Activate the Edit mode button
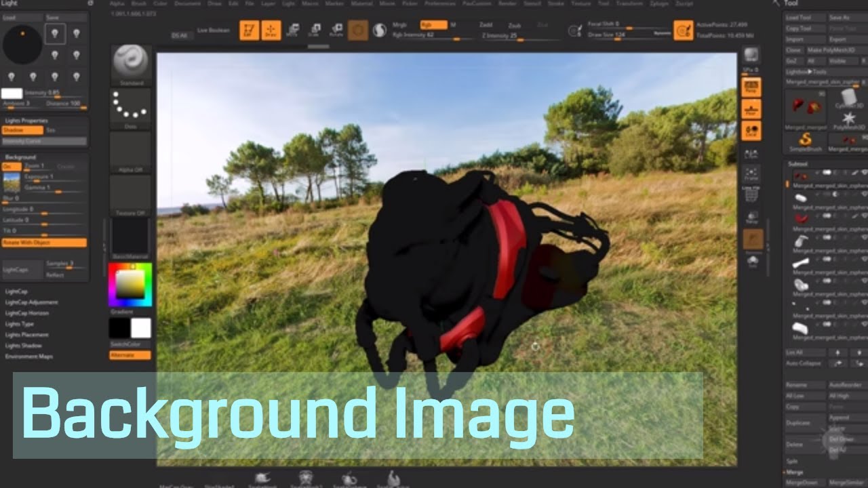This screenshot has height=488, width=868. pyautogui.click(x=250, y=30)
